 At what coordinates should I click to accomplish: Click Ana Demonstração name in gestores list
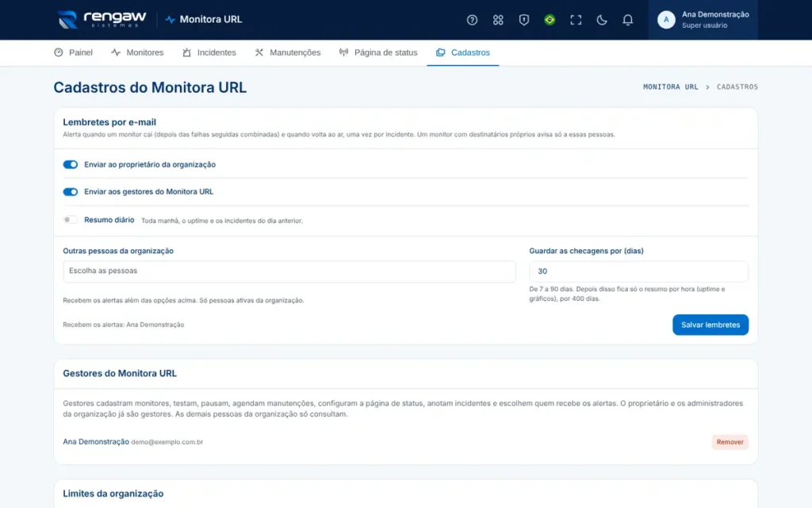[x=96, y=441]
